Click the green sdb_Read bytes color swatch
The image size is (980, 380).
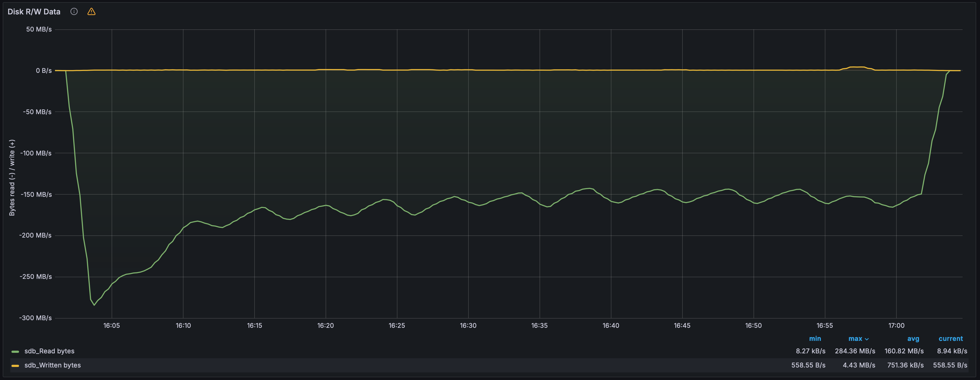point(15,351)
